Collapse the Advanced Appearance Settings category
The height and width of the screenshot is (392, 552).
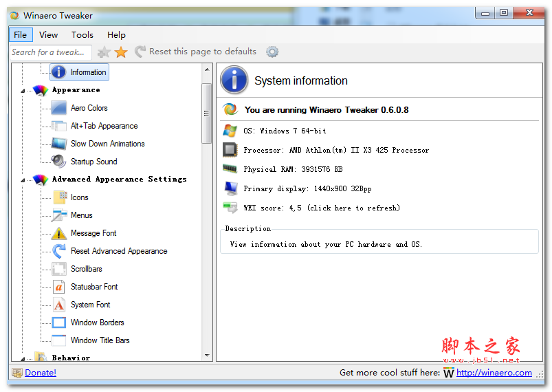point(23,180)
